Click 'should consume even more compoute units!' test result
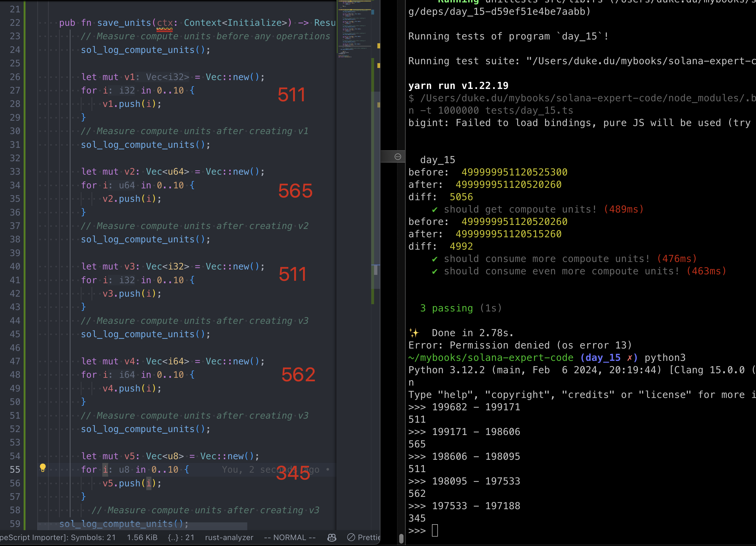 pos(561,271)
